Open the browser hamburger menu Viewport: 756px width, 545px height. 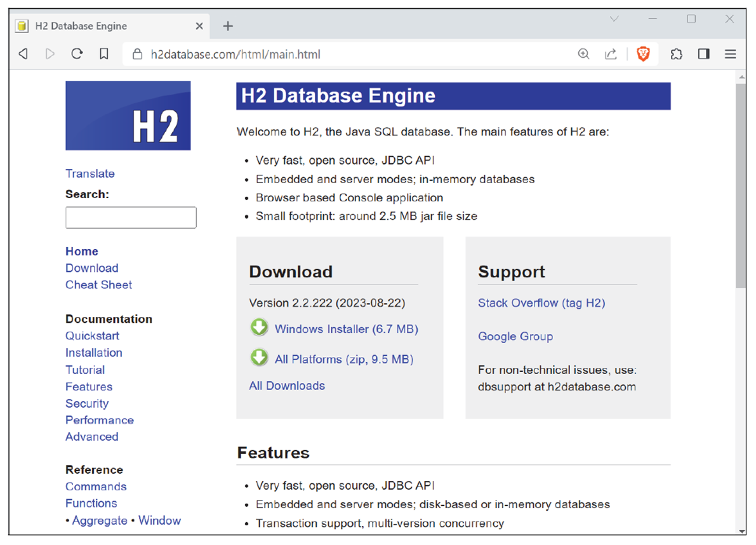pyautogui.click(x=730, y=54)
